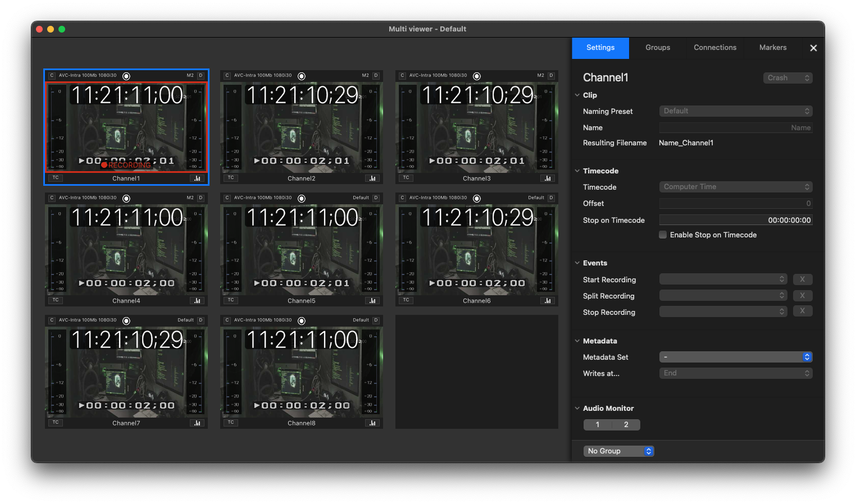The width and height of the screenshot is (856, 504).
Task: Open the audio meter icon on Channel7
Action: 197,423
